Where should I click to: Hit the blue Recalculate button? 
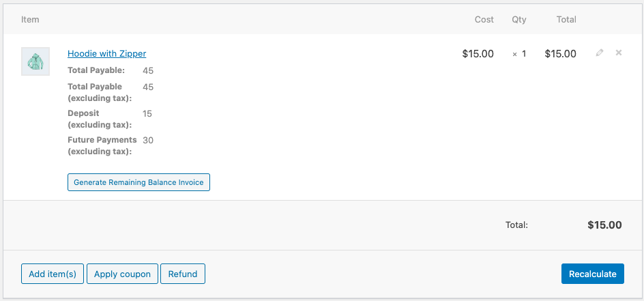click(593, 274)
